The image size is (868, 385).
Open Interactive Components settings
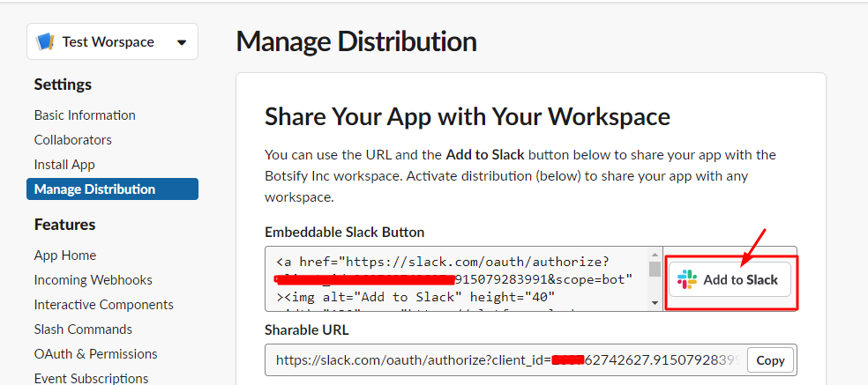[x=103, y=305]
